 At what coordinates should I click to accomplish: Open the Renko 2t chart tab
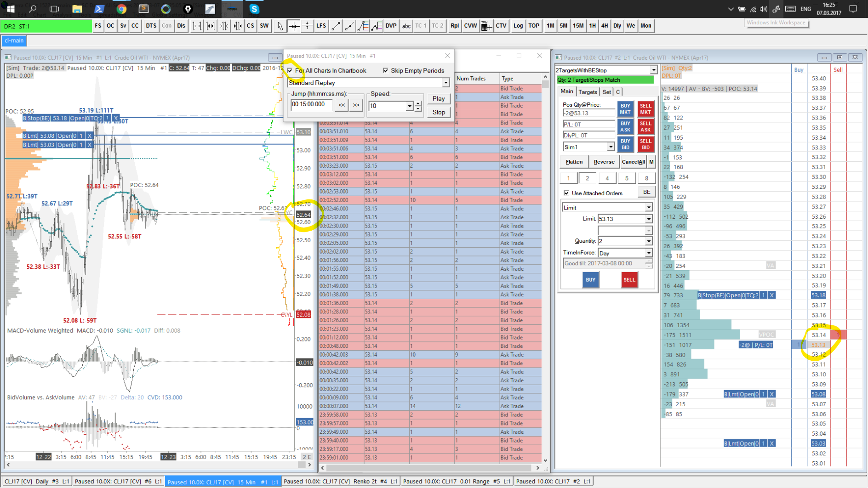tap(340, 482)
